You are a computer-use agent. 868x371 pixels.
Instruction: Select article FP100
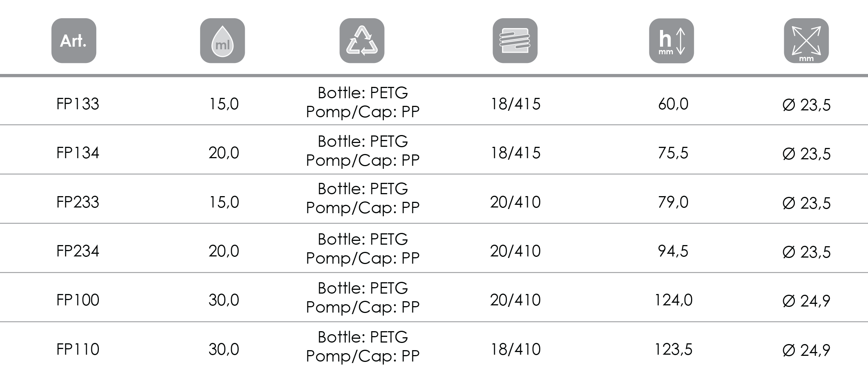tap(78, 300)
